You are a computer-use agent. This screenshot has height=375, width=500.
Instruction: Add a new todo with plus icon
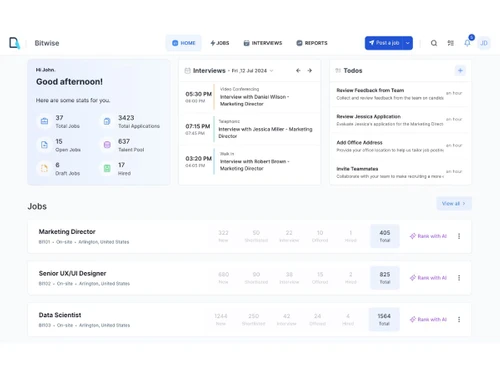tap(460, 70)
